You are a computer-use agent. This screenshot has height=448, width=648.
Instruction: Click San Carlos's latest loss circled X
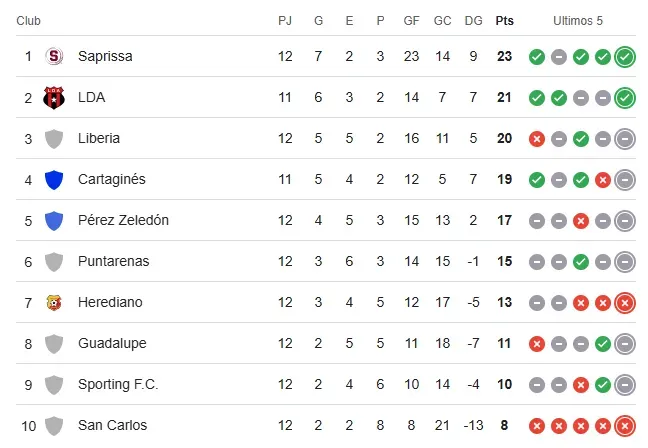pyautogui.click(x=625, y=426)
